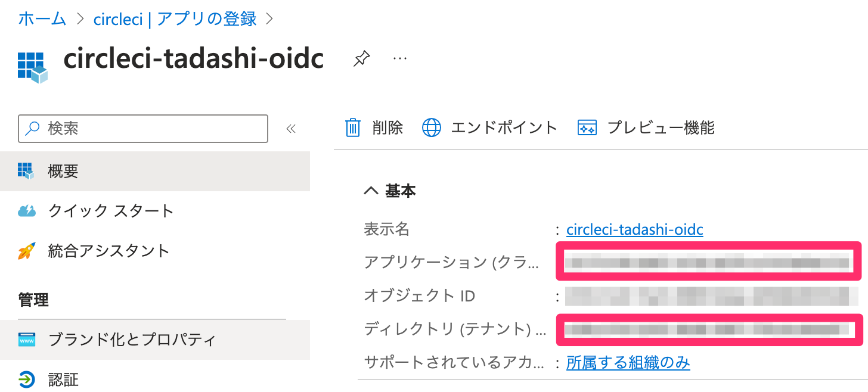Click the プレビュー機能 icon
This screenshot has width=868, height=392.
point(587,127)
